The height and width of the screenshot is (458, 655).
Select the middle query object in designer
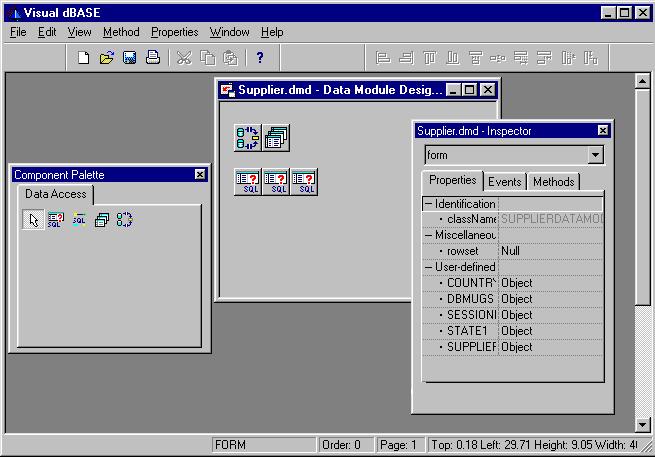click(276, 182)
